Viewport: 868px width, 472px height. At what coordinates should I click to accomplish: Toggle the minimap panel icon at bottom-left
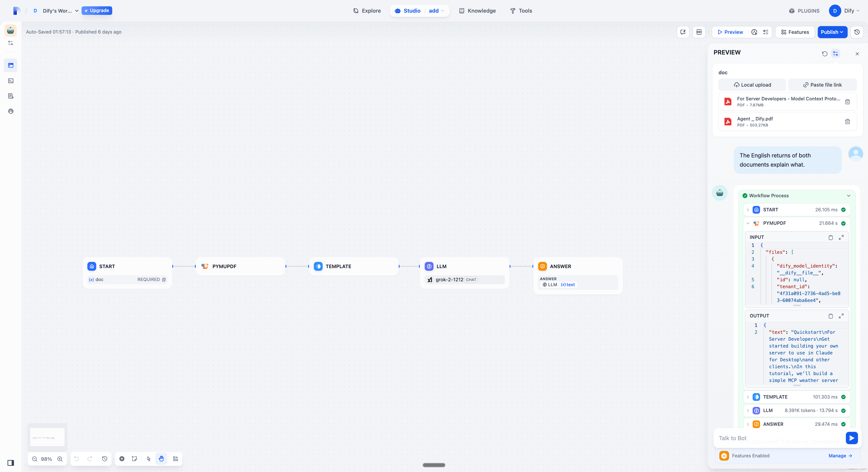[11, 463]
